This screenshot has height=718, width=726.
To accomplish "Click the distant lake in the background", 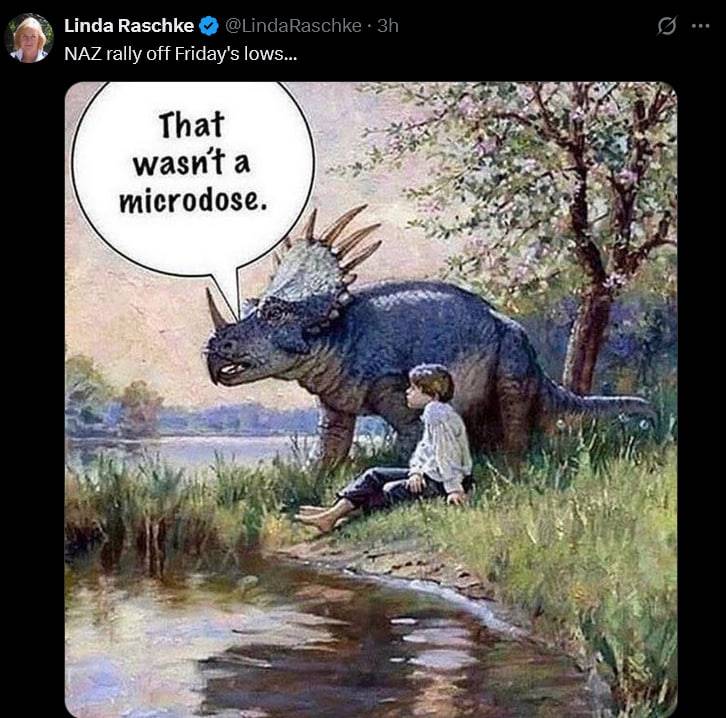I will click(185, 449).
